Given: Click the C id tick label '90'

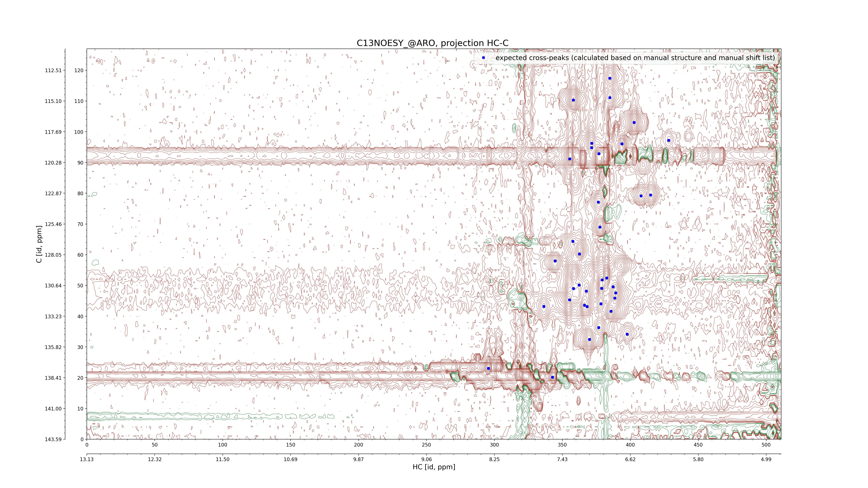Looking at the screenshot, I should point(80,163).
